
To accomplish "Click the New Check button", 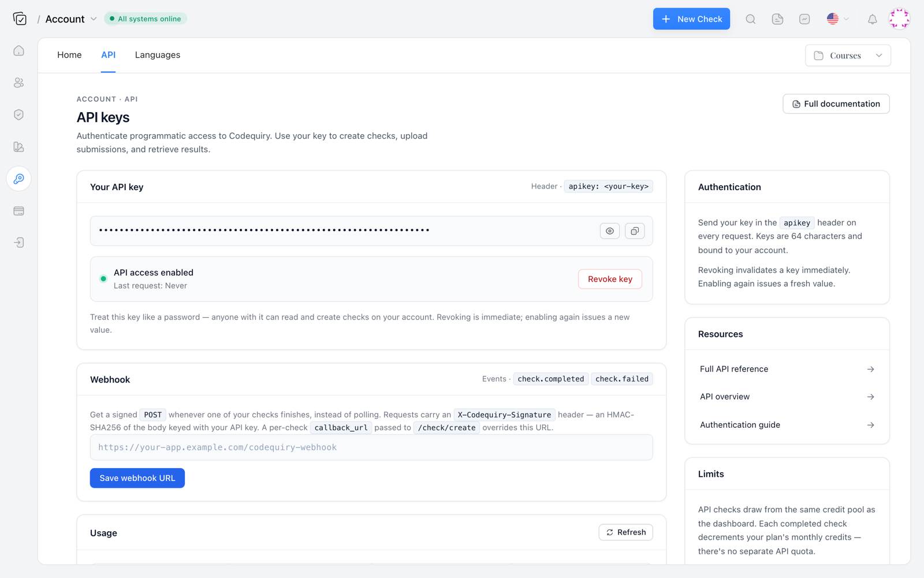I will pos(691,19).
